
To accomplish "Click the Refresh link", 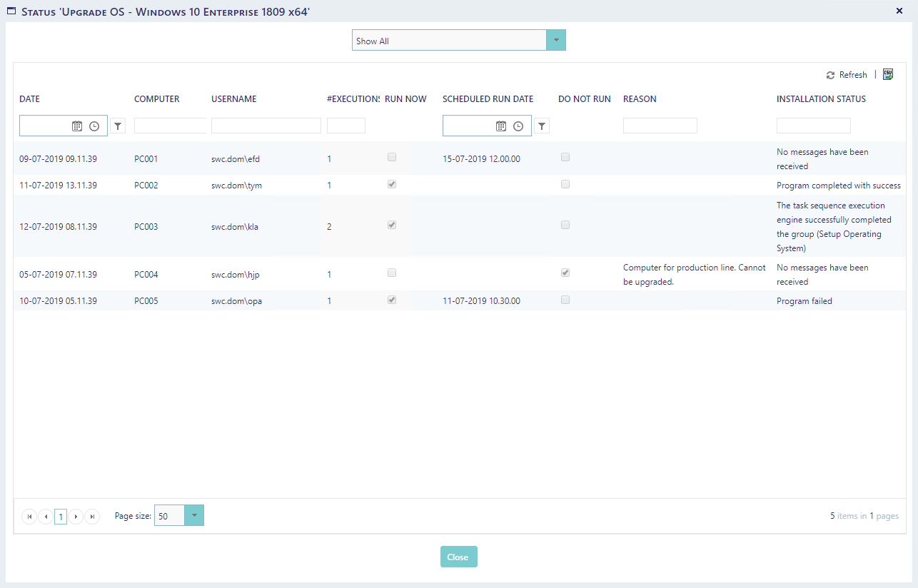I will coord(847,75).
